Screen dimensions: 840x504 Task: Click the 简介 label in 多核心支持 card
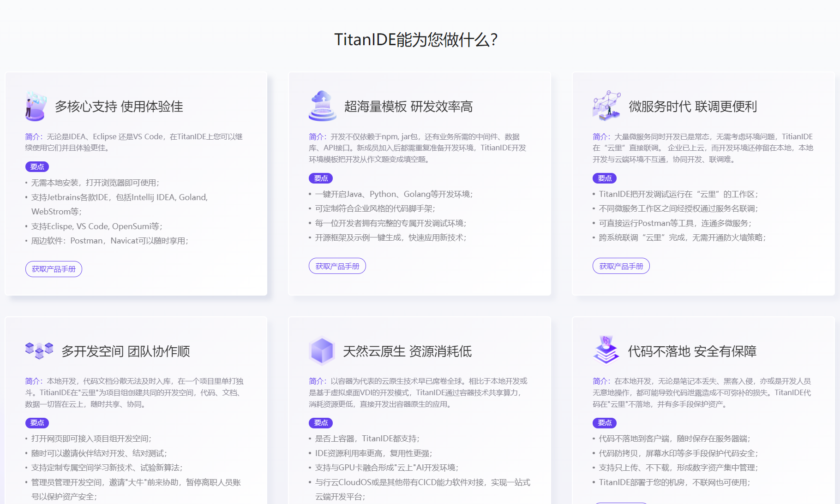coord(32,136)
